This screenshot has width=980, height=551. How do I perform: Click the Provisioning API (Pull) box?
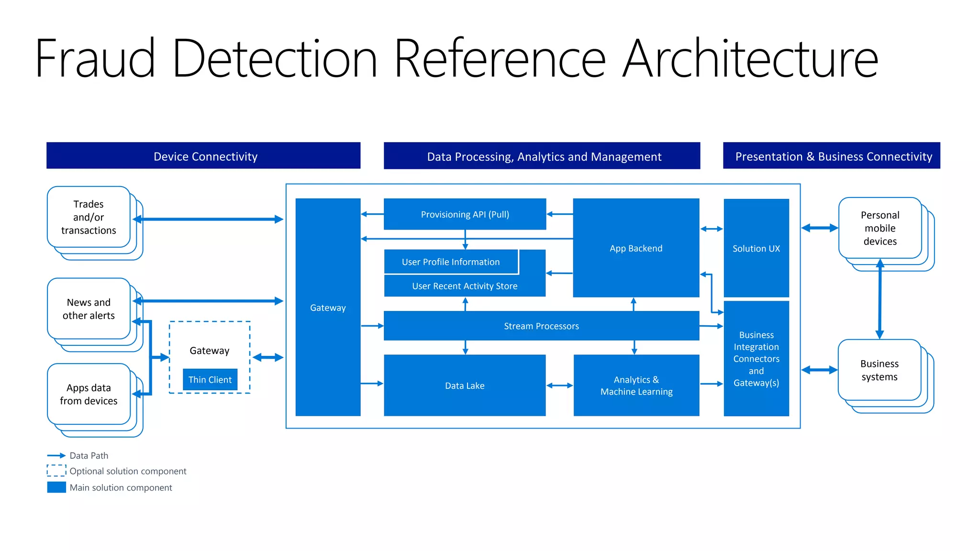[x=465, y=214]
